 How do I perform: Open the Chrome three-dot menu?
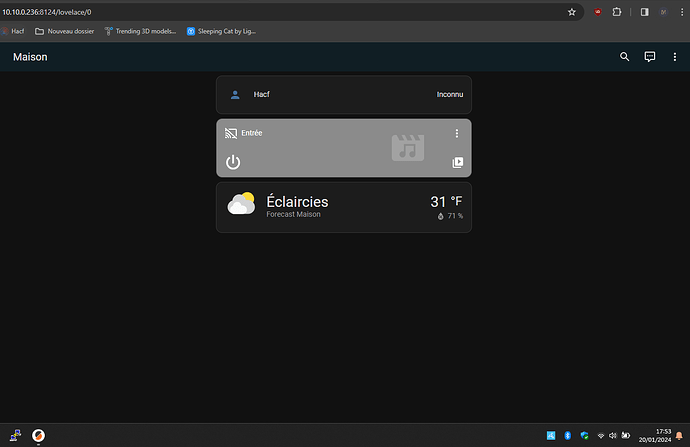(x=682, y=12)
